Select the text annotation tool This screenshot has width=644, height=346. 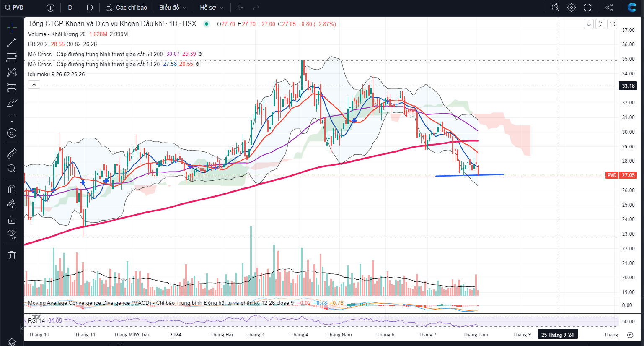coord(12,118)
